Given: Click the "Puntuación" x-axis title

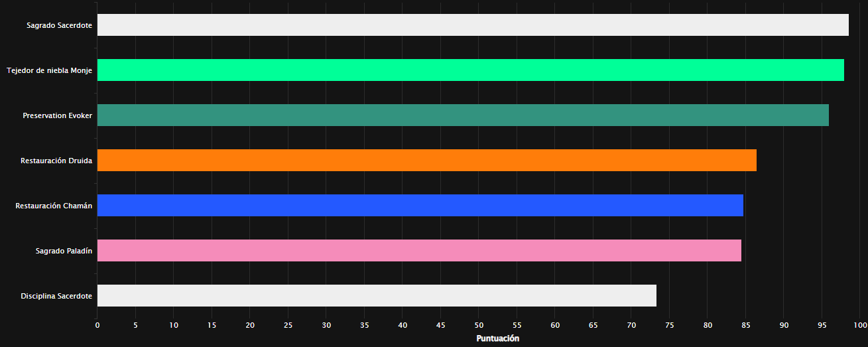Looking at the screenshot, I should click(497, 338).
